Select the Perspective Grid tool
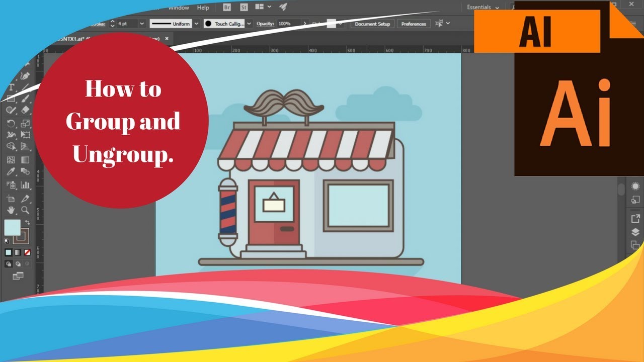Viewport: 644px width, 362px height. point(25,146)
